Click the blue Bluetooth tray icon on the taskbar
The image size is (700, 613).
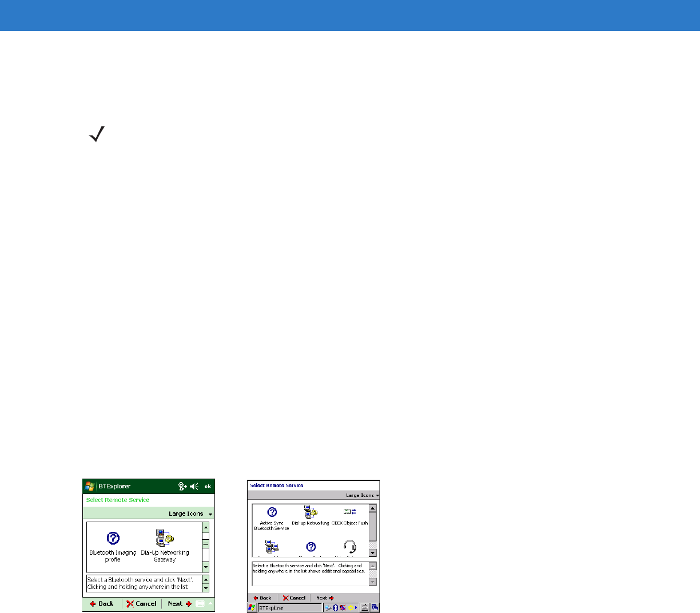point(336,608)
